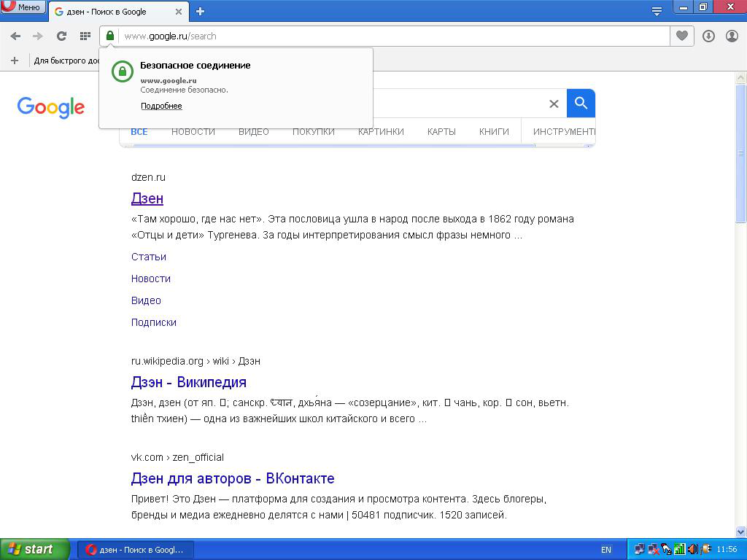The width and height of the screenshot is (747, 560).
Task: Click the EN language indicator
Action: click(606, 550)
